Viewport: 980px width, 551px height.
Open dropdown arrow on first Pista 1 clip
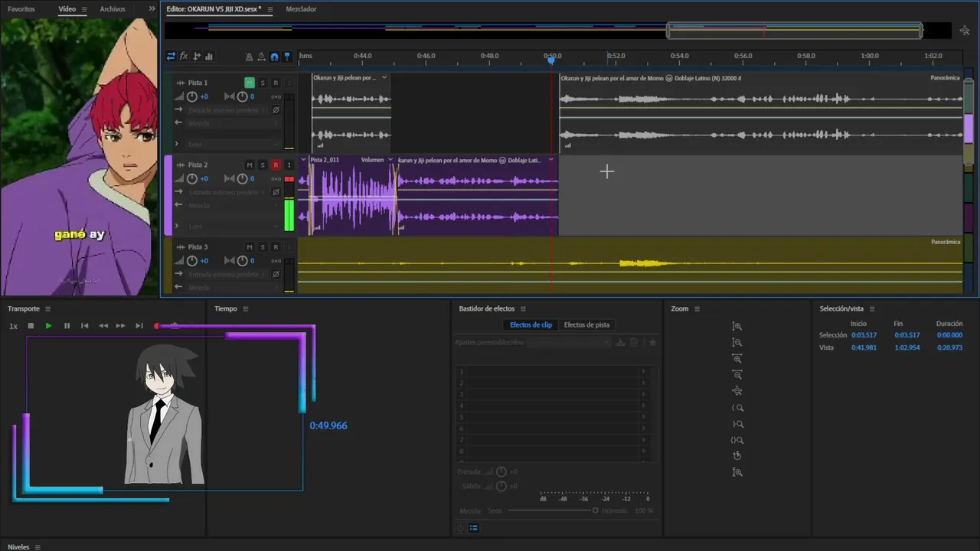[x=384, y=77]
